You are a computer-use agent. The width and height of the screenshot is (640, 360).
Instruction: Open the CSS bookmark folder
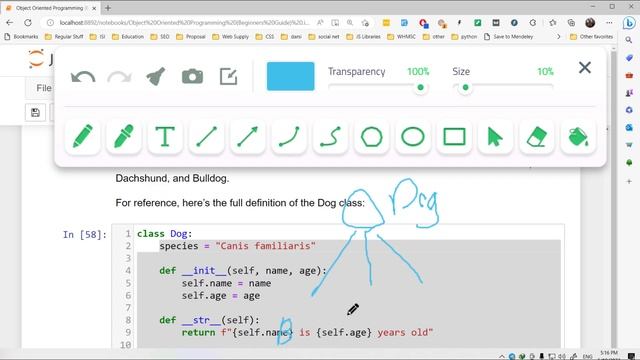[x=265, y=36]
